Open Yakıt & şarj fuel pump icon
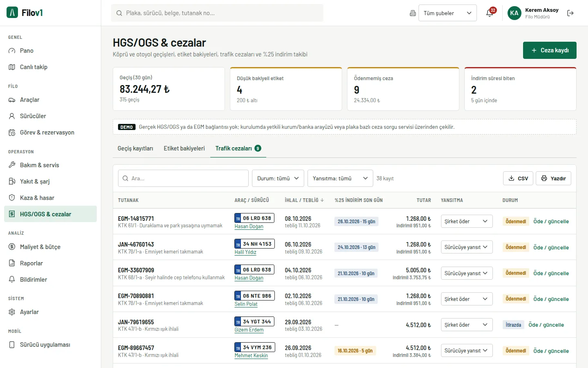588x368 pixels. [12, 182]
